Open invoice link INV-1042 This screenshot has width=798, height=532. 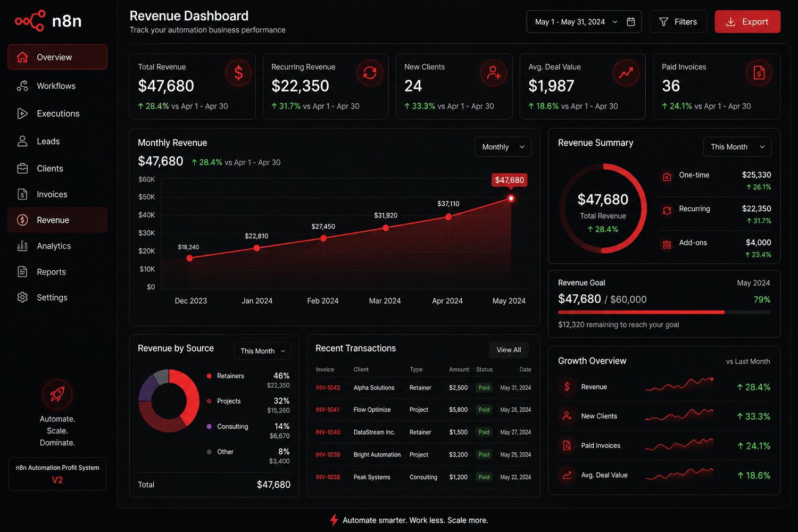328,388
